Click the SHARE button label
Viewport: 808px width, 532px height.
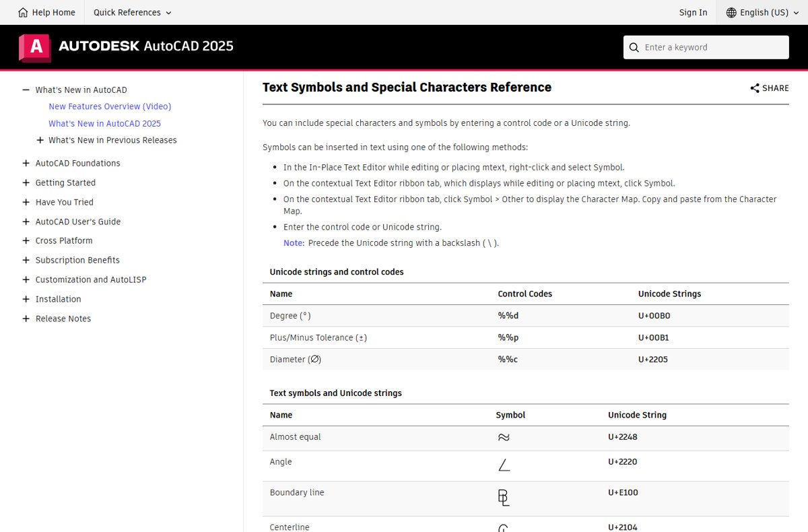point(776,88)
